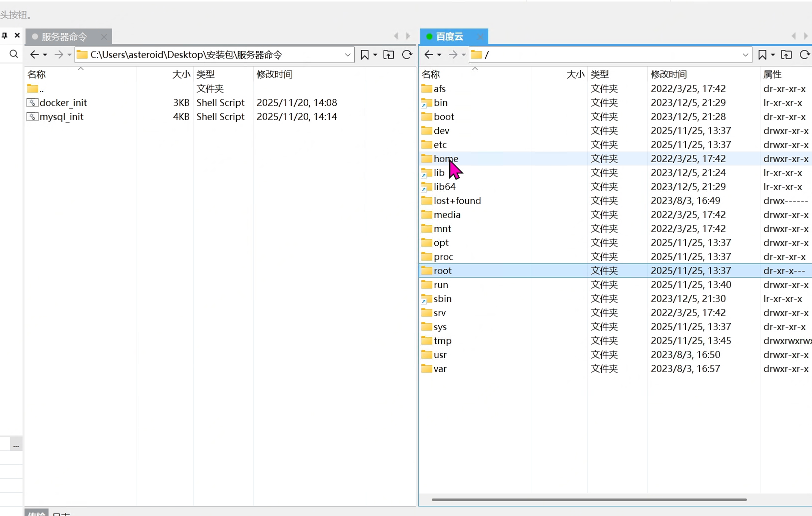The image size is (812, 516).
Task: Open bookmarks in the local pane toolbar
Action: (x=365, y=54)
